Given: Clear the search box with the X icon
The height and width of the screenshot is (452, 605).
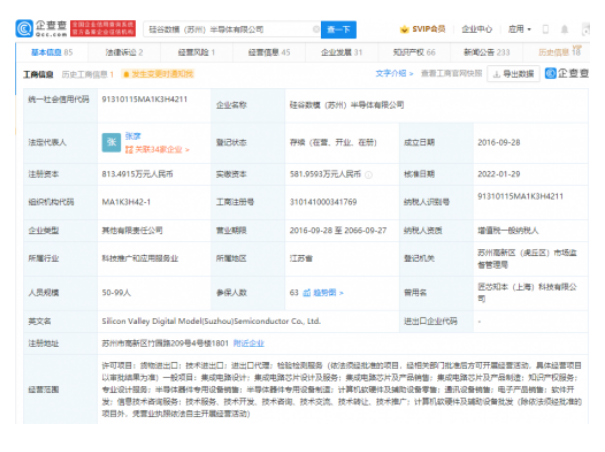Looking at the screenshot, I should (x=316, y=29).
